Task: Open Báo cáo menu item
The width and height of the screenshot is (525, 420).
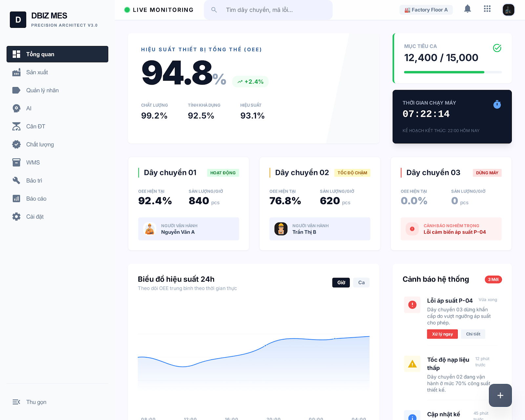Action: [57, 199]
